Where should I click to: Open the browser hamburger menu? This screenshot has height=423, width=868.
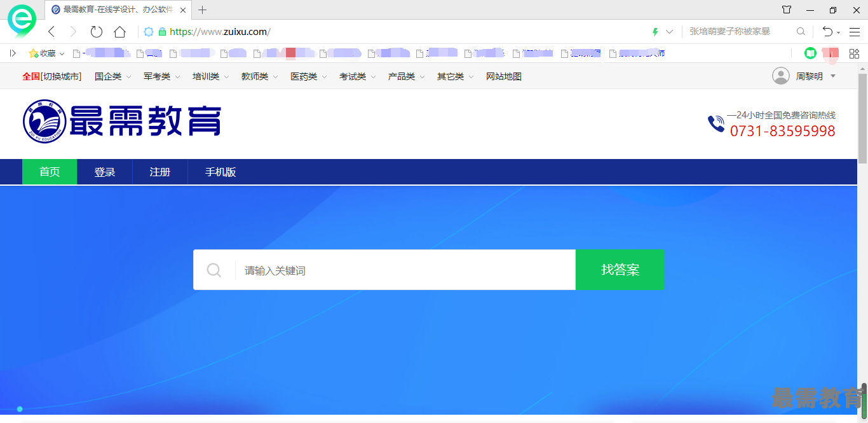click(x=855, y=32)
